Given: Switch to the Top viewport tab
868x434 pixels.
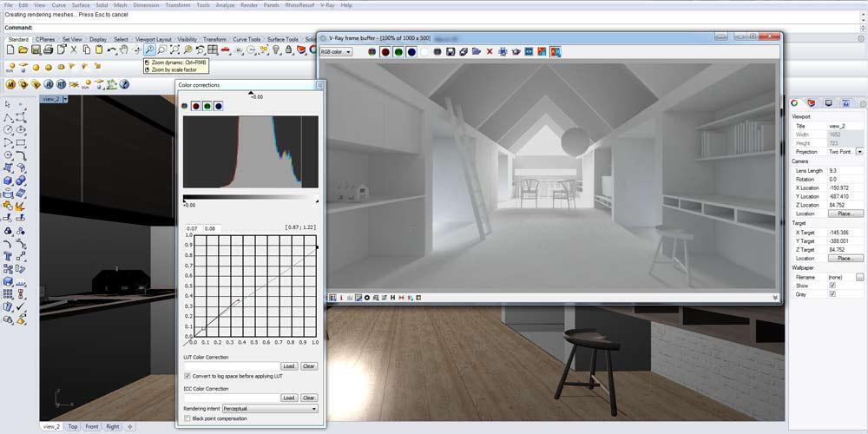Looking at the screenshot, I should (x=73, y=427).
